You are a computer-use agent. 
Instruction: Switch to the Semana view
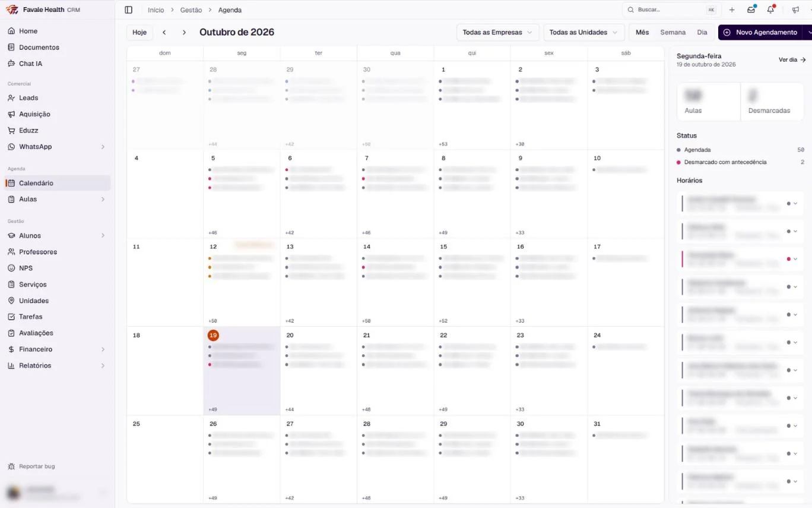pos(673,32)
